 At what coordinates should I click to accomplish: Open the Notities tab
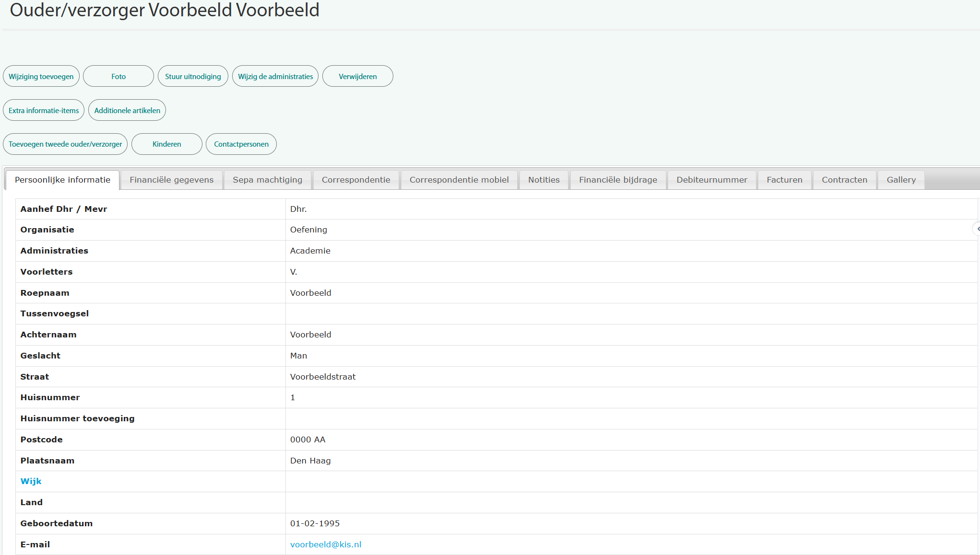pos(544,180)
